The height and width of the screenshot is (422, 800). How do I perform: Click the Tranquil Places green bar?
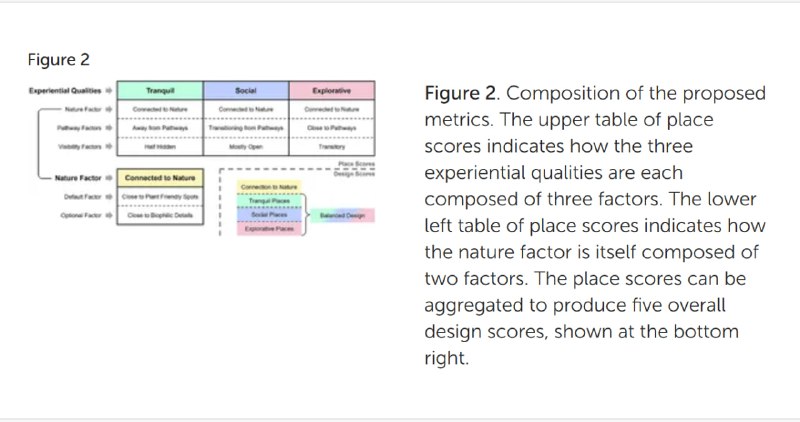(x=269, y=201)
